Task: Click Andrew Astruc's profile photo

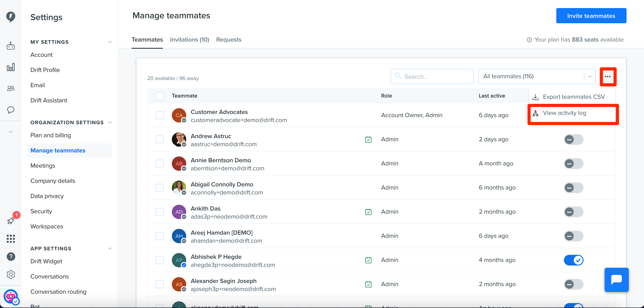Action: pos(179,139)
